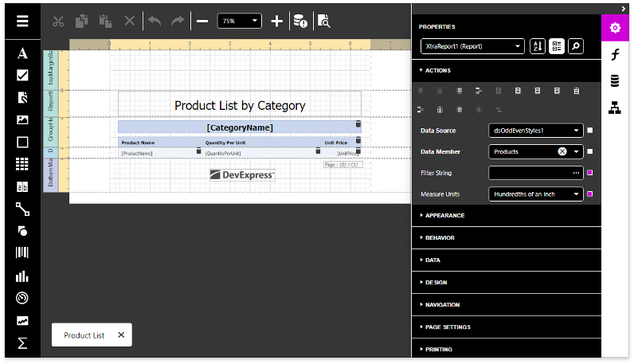Clear the Data Member Products value
The width and height of the screenshot is (634, 364).
tap(562, 151)
